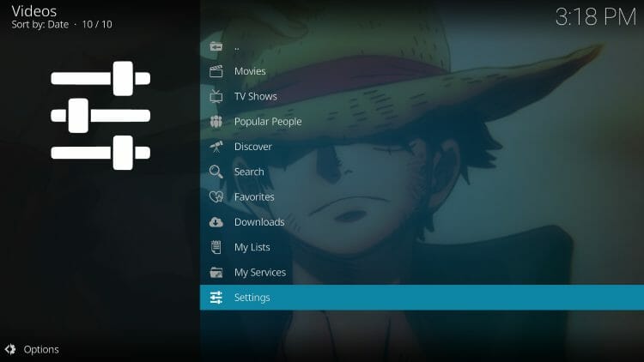Viewport: 644px width, 362px height.
Task: Click the Videos heading
Action: click(34, 11)
